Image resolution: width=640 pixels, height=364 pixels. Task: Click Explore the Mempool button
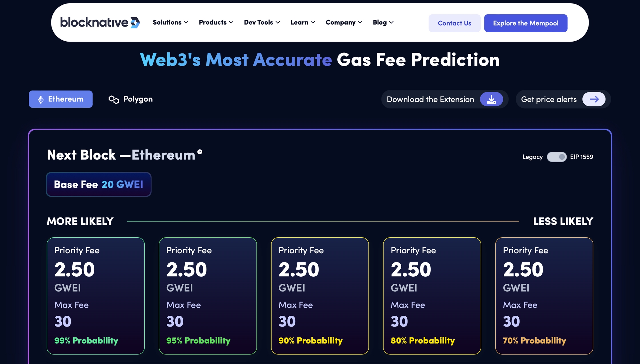[x=525, y=23]
